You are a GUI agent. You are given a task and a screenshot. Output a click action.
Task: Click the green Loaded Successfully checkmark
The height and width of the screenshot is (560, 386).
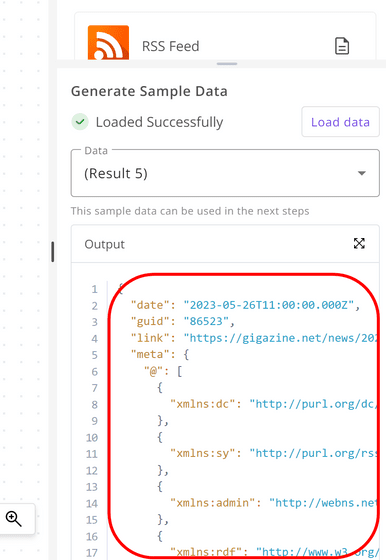click(x=80, y=122)
